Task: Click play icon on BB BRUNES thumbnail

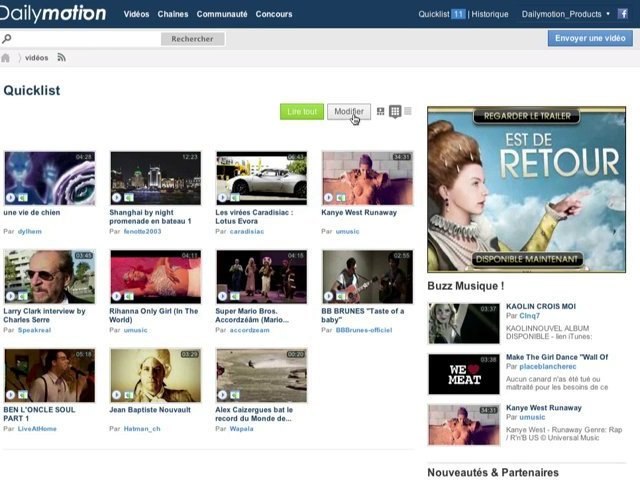Action: tap(329, 296)
